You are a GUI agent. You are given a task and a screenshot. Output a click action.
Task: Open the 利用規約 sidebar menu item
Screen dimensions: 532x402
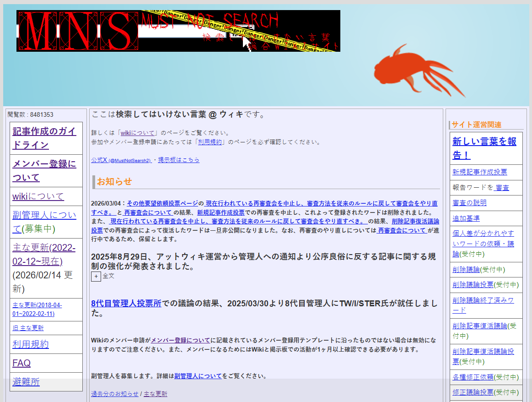coord(31,344)
